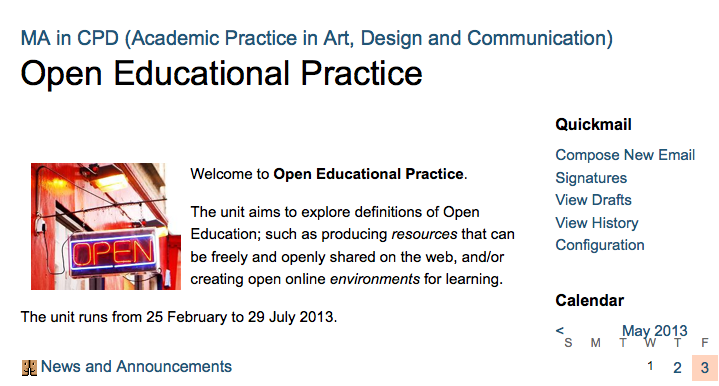The height and width of the screenshot is (386, 719).
Task: Click the Quickmail block heading
Action: (x=593, y=124)
